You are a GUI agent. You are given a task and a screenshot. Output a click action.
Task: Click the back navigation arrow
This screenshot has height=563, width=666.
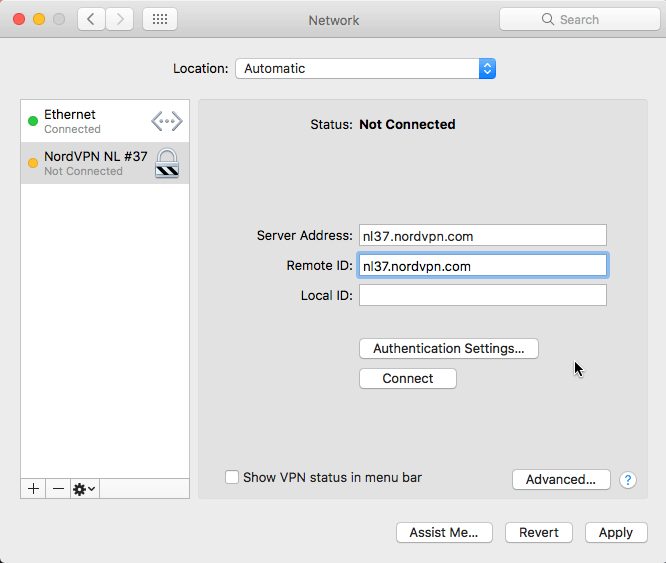point(92,19)
